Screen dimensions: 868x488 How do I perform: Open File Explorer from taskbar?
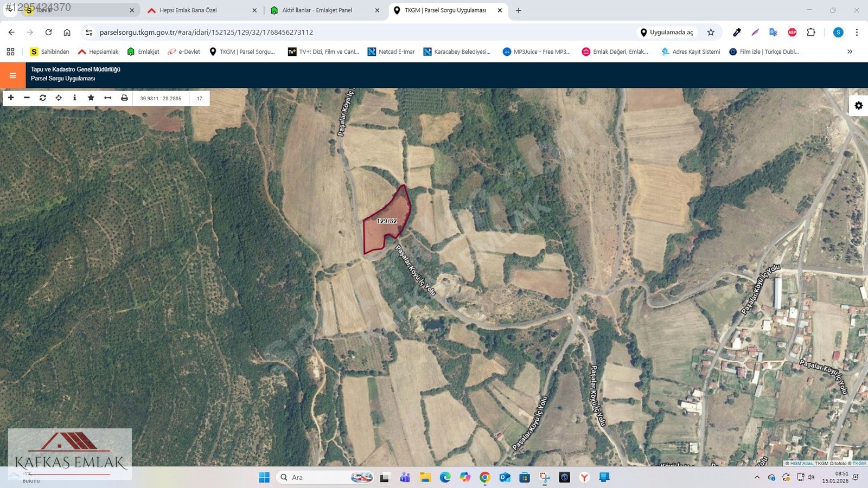click(x=425, y=477)
